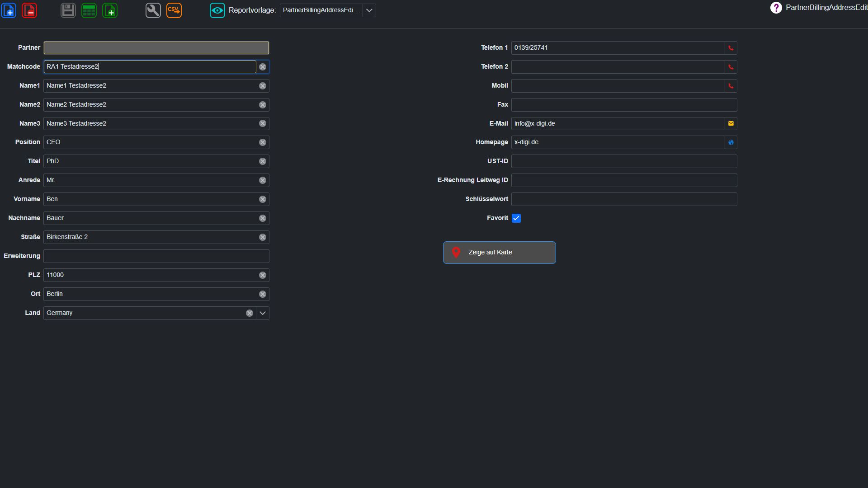This screenshot has height=488, width=868.
Task: Clear the Land Germany selection
Action: tap(250, 313)
